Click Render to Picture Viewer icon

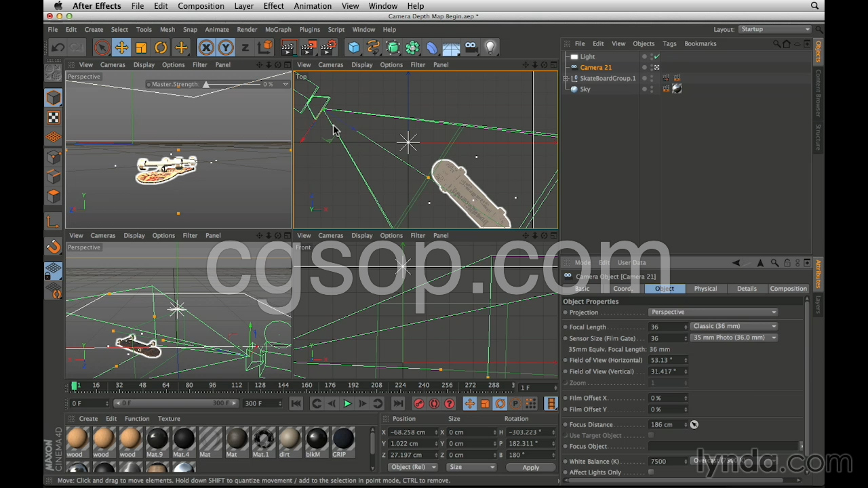click(x=309, y=47)
